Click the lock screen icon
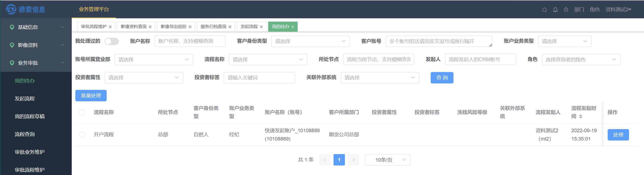This screenshot has width=644, height=175. click(x=566, y=10)
